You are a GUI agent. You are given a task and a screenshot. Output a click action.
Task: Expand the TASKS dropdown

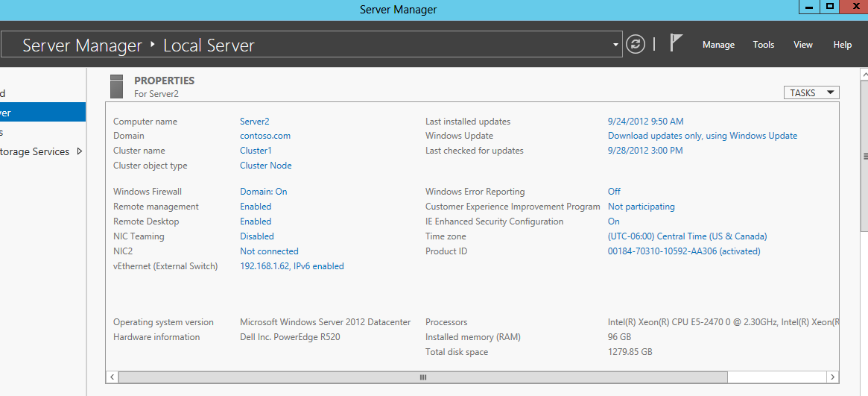tap(811, 93)
